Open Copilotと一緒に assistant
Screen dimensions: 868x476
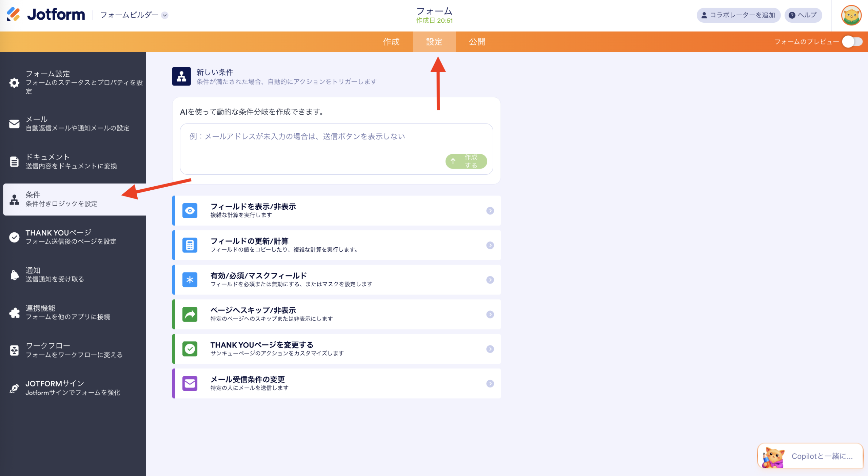810,456
